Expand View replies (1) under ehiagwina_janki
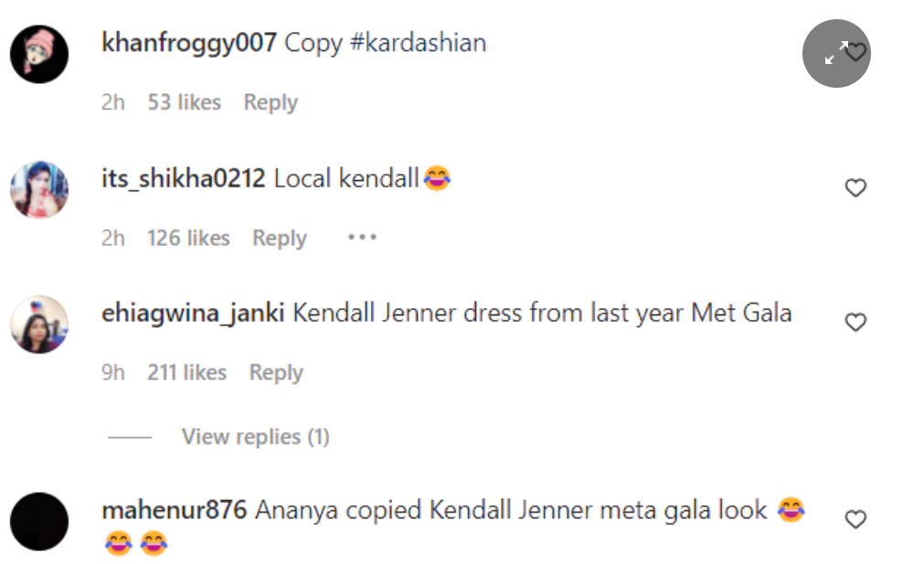Screen dimensions: 924x564 (x=255, y=437)
